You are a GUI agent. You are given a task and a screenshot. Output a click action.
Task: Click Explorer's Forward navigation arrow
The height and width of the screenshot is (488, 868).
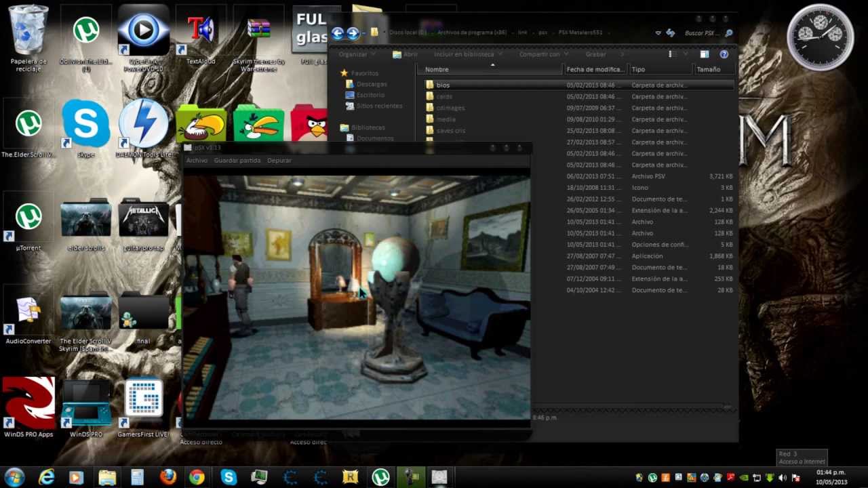coord(353,33)
